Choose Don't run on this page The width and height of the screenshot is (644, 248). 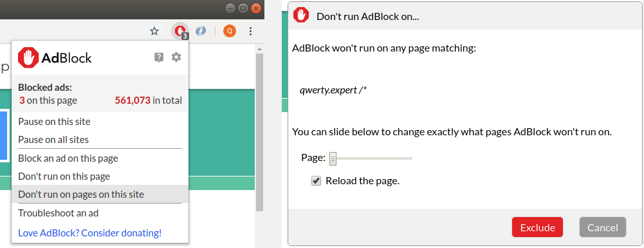pos(100,176)
